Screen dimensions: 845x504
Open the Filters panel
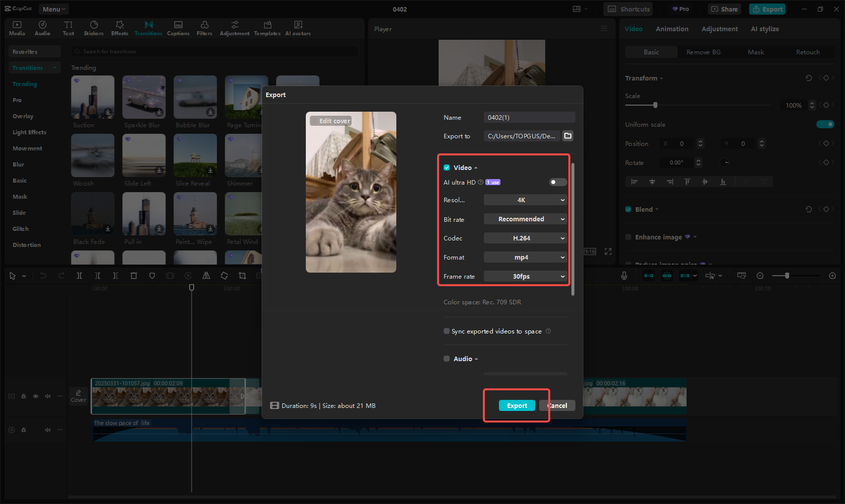(x=204, y=28)
